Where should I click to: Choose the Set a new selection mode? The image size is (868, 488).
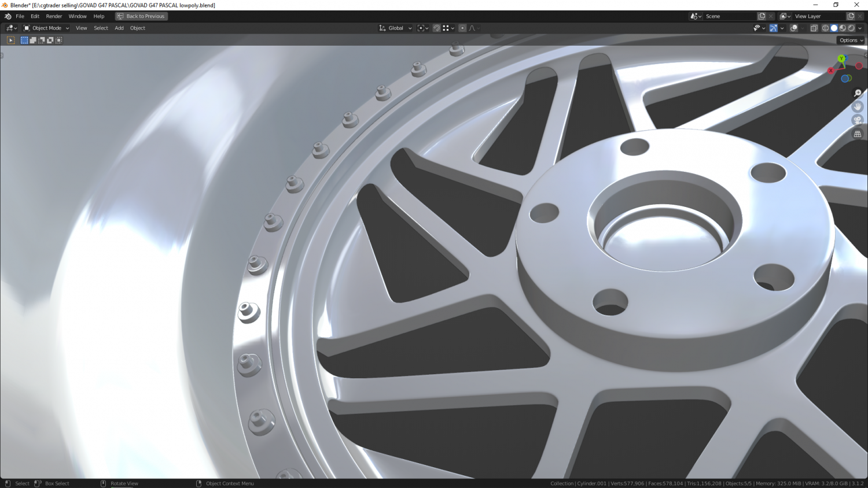tap(24, 40)
